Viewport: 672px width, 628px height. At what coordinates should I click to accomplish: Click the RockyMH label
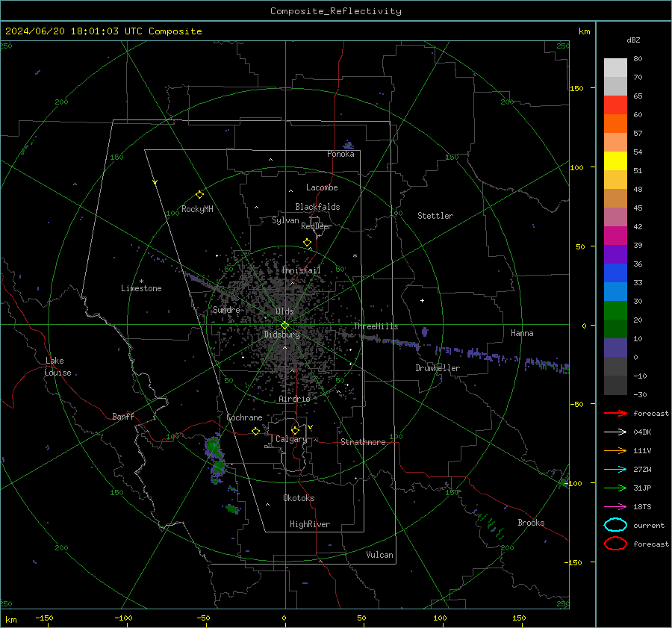[197, 209]
